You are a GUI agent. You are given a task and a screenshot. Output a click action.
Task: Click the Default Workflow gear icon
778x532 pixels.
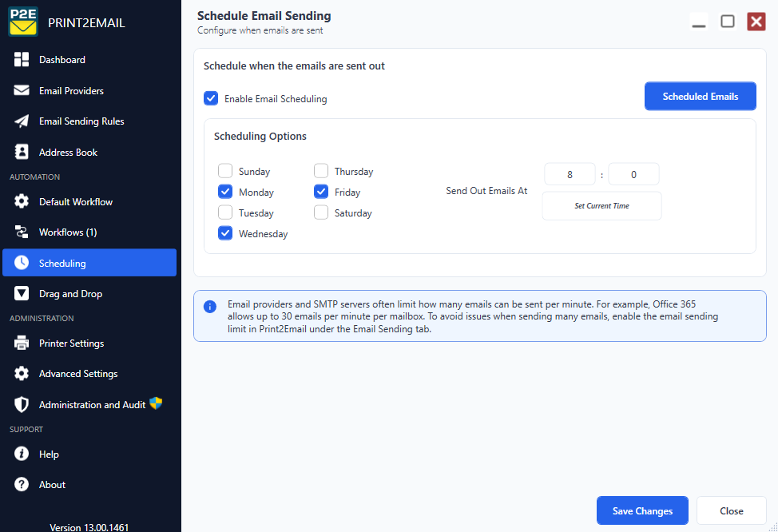pyautogui.click(x=22, y=201)
